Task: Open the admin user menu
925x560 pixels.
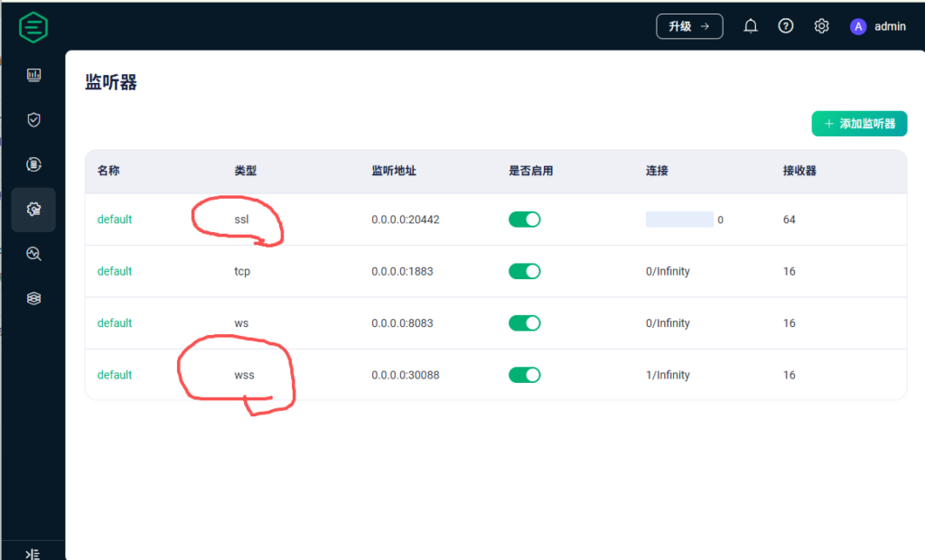Action: (x=878, y=27)
